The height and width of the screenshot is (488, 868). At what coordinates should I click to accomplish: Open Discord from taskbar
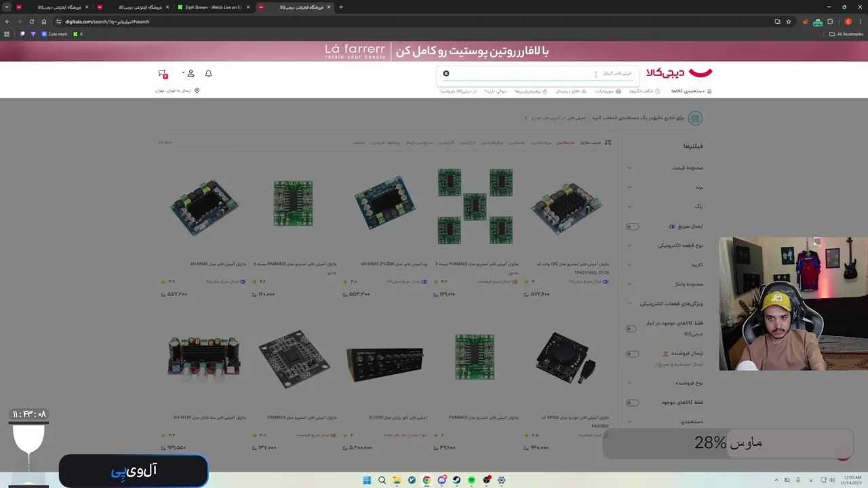click(x=441, y=480)
